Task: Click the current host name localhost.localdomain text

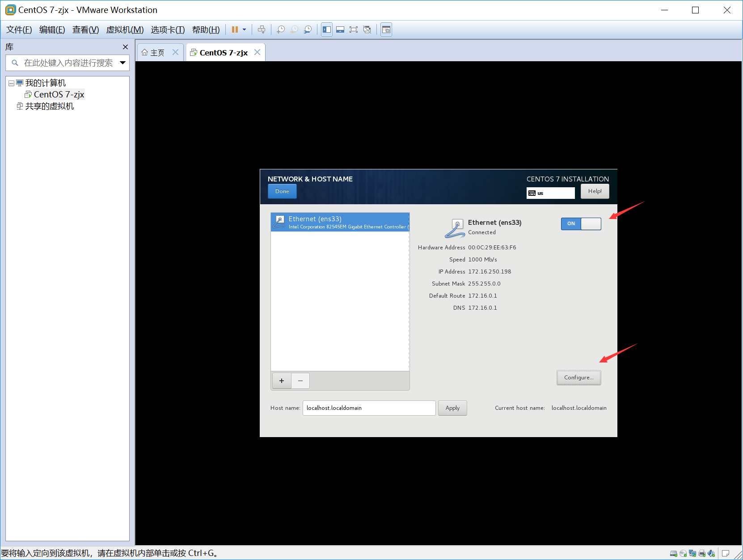Action: (579, 408)
